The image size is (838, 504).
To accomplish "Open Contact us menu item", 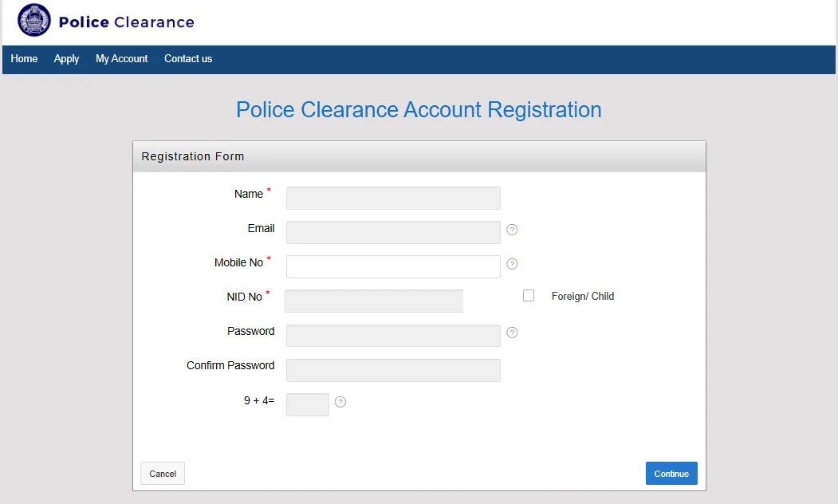I will [x=188, y=59].
